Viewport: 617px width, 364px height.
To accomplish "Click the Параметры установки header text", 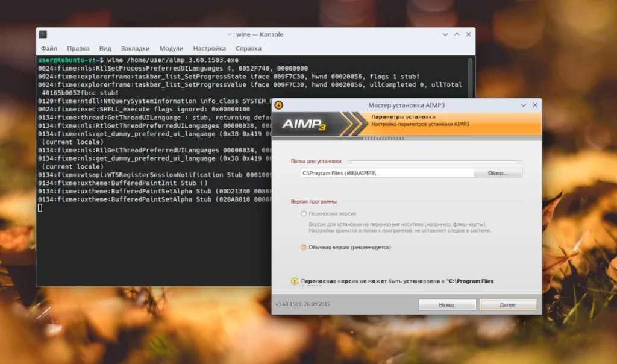I will 403,117.
